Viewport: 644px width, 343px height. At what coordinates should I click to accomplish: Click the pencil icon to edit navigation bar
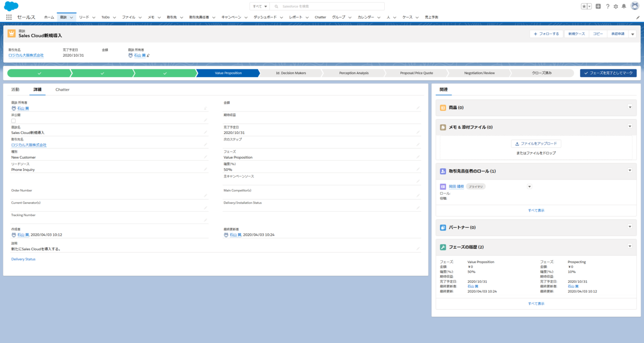tap(638, 17)
